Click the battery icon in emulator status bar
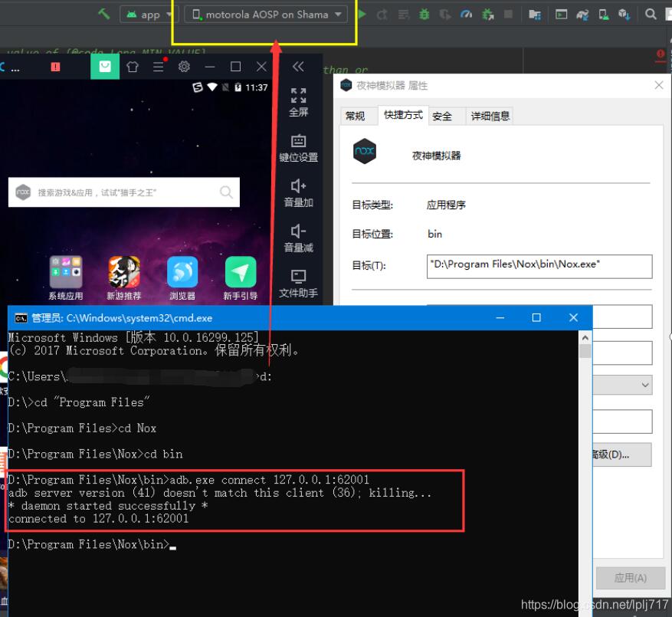 [238, 87]
